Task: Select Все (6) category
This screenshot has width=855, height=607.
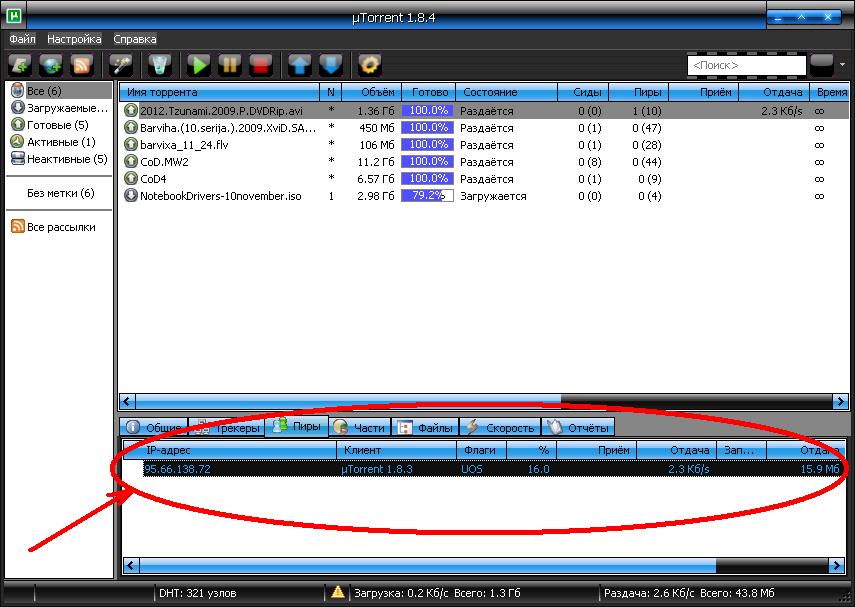Action: click(61, 91)
